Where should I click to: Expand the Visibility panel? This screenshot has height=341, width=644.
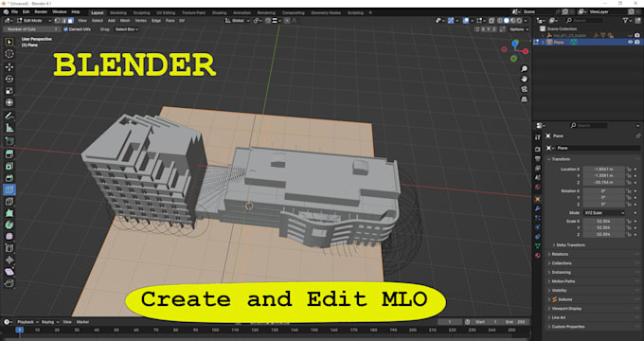[x=559, y=291]
